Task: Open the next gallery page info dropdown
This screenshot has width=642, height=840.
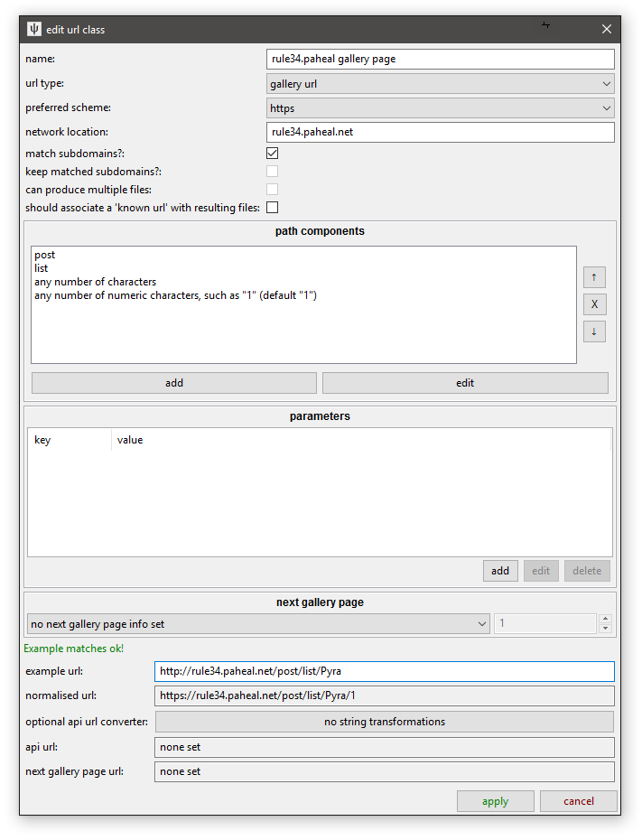Action: click(x=258, y=623)
